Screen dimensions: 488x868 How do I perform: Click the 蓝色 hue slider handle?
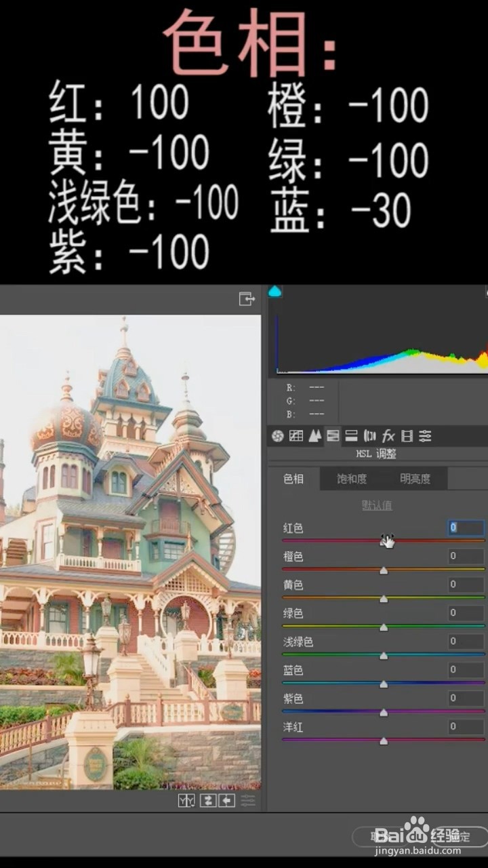tap(384, 684)
